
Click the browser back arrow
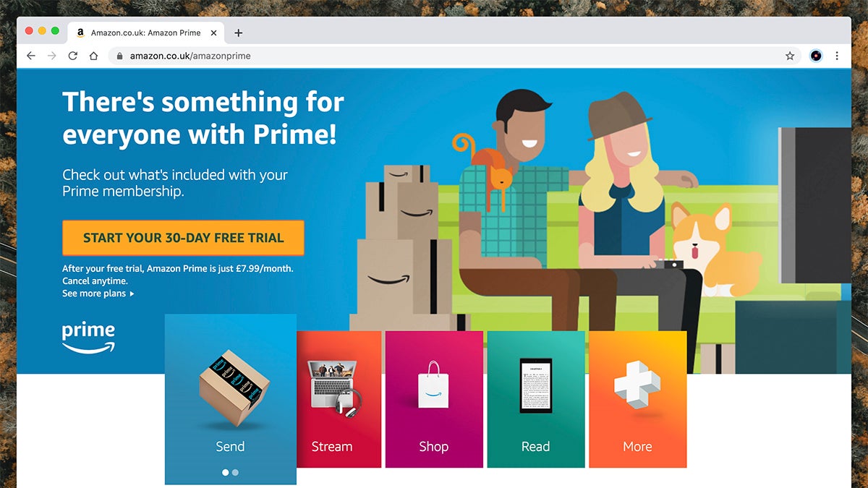coord(30,56)
